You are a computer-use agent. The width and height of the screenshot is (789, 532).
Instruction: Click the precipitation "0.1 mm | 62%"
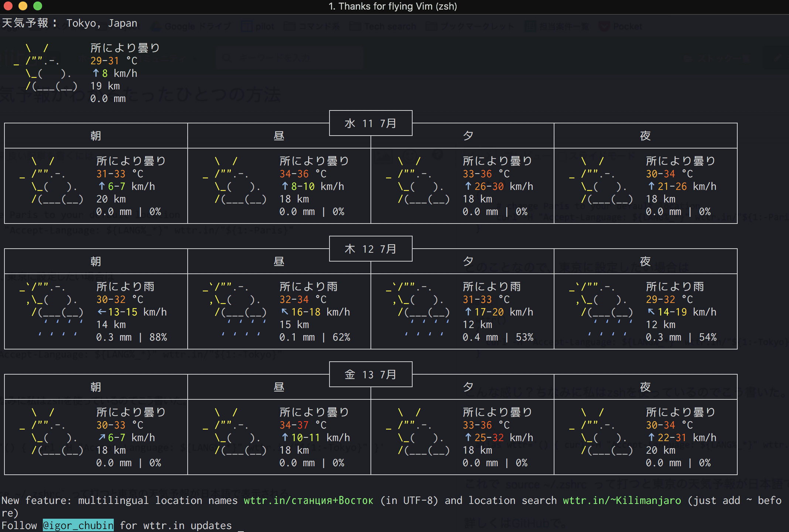pos(315,337)
